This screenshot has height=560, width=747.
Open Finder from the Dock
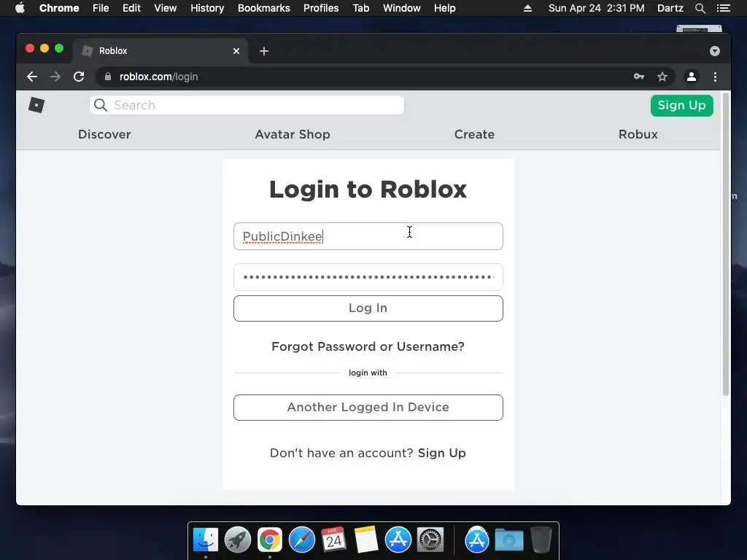206,540
